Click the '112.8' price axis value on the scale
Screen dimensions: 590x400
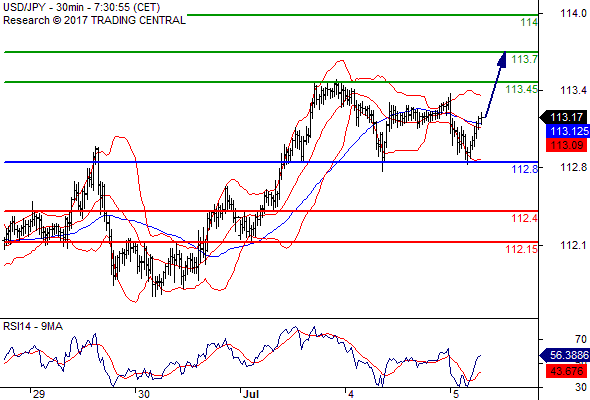click(x=573, y=167)
